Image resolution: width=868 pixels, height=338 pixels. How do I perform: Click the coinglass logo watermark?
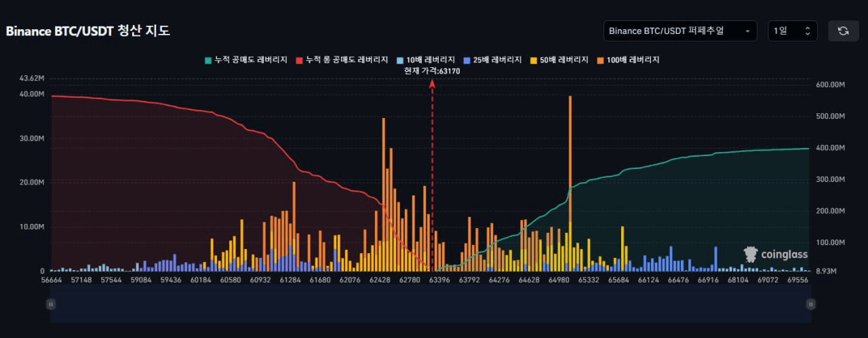[775, 255]
